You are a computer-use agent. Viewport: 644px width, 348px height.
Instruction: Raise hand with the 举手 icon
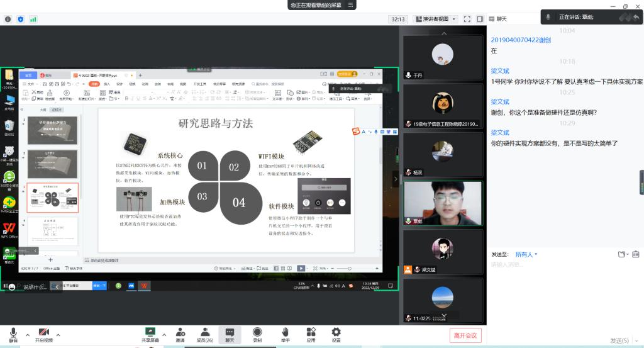[x=284, y=332]
